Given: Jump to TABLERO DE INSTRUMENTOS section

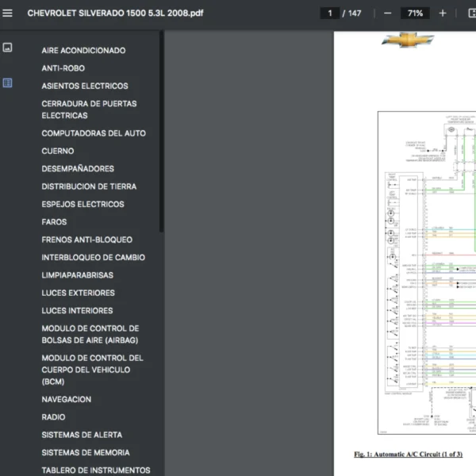Looking at the screenshot, I should tap(96, 470).
